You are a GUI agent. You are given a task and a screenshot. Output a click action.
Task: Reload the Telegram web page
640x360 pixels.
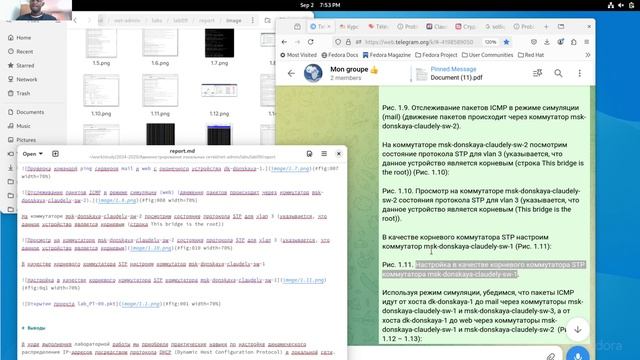311,42
